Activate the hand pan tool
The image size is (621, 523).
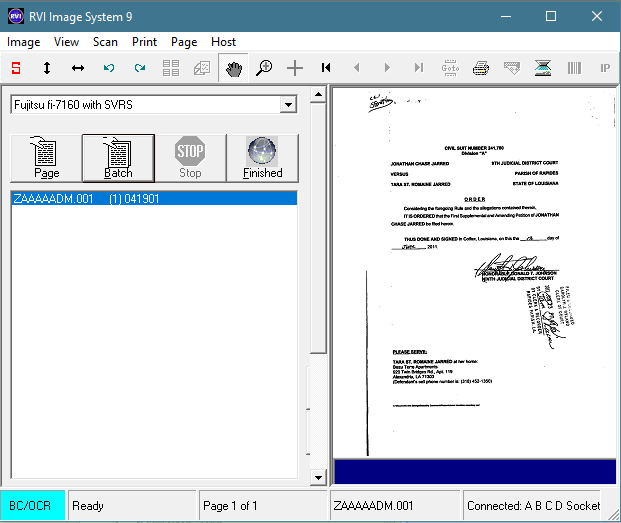(x=233, y=68)
